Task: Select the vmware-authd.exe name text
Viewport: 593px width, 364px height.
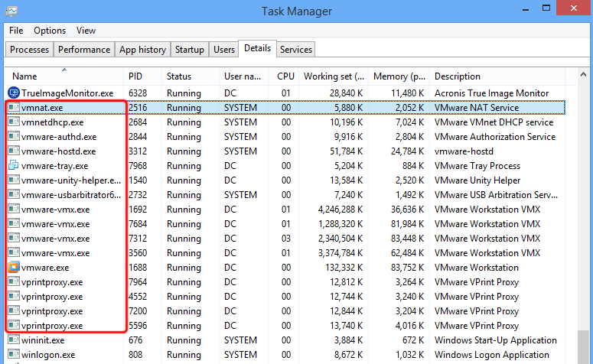Action: [x=59, y=136]
